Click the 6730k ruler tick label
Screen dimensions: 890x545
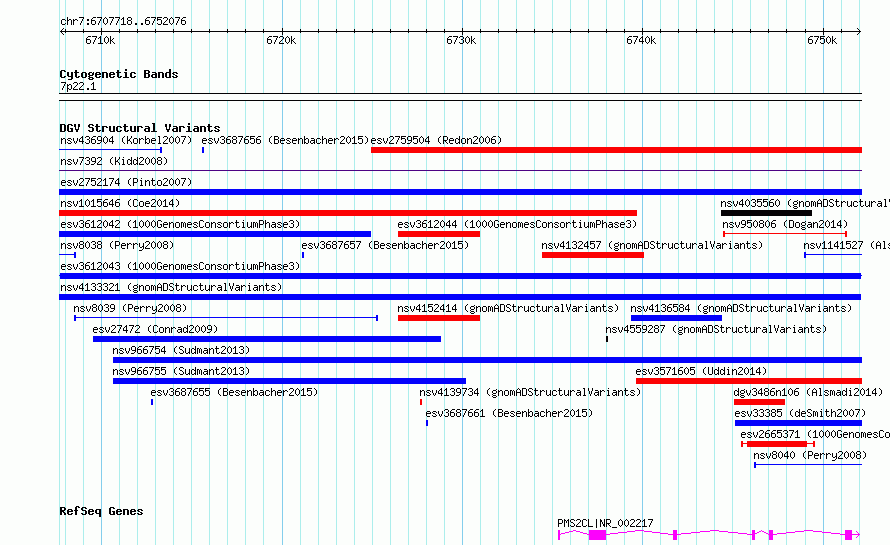pyautogui.click(x=461, y=40)
